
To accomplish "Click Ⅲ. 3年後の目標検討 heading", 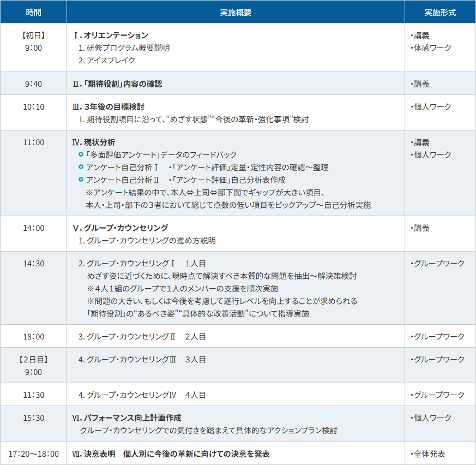I will click(x=109, y=107).
